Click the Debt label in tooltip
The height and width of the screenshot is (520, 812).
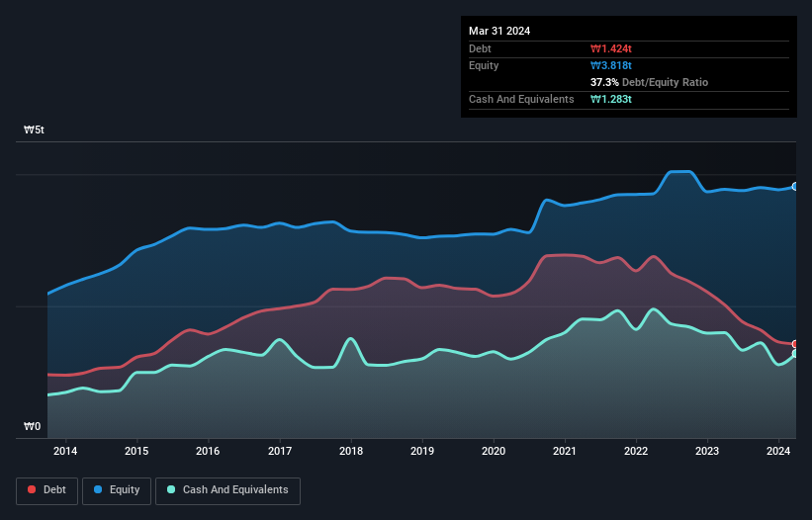[x=480, y=48]
